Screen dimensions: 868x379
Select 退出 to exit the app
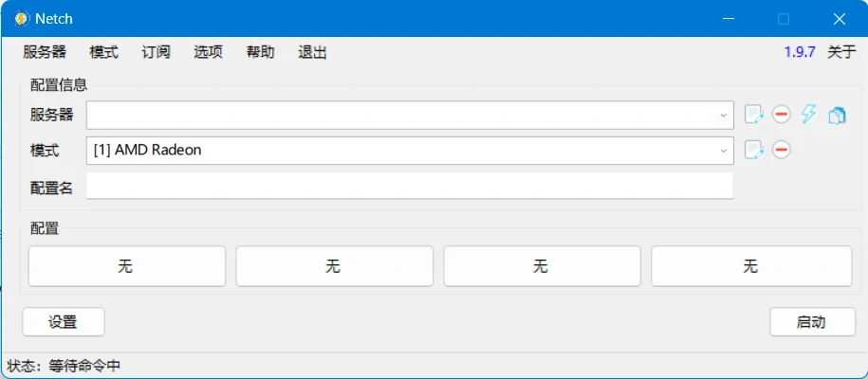(312, 52)
